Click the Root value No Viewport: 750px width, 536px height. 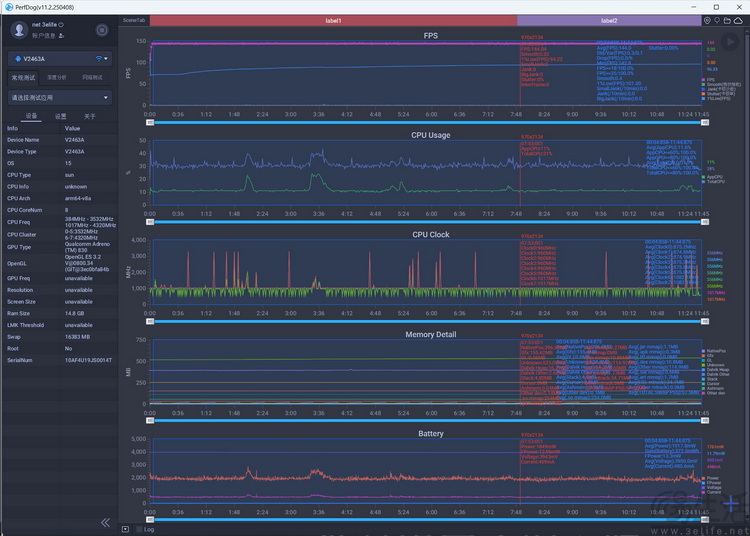68,349
